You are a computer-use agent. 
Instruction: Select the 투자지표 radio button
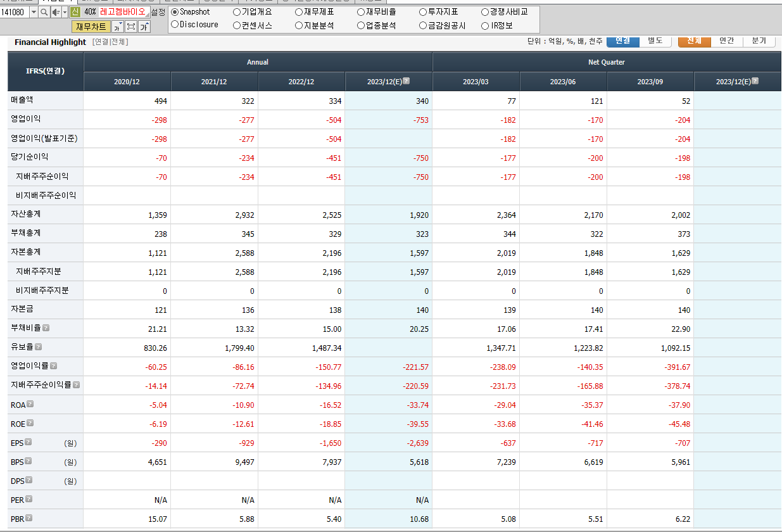click(x=423, y=12)
